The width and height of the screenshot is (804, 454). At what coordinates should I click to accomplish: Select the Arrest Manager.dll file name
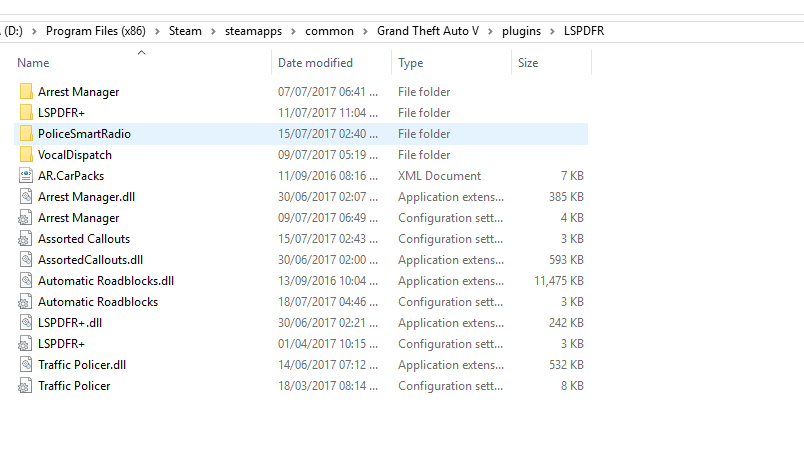(87, 197)
